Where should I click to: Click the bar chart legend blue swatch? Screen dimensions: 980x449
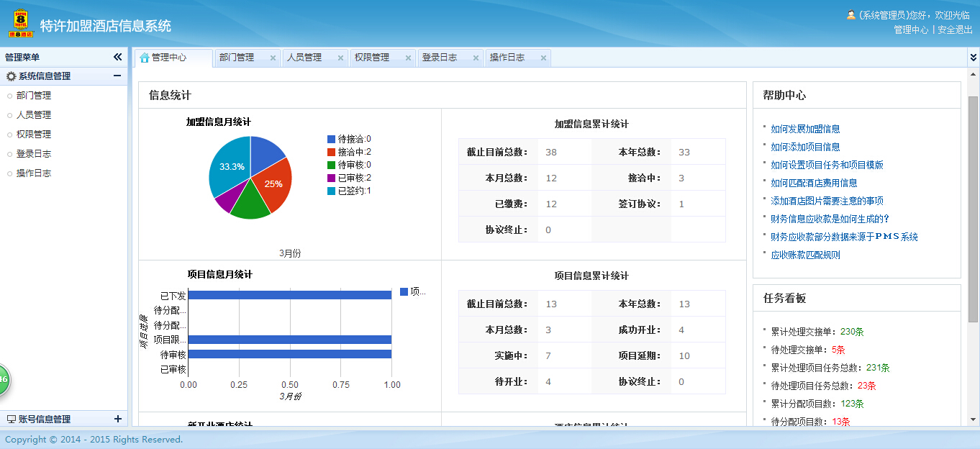pyautogui.click(x=404, y=291)
